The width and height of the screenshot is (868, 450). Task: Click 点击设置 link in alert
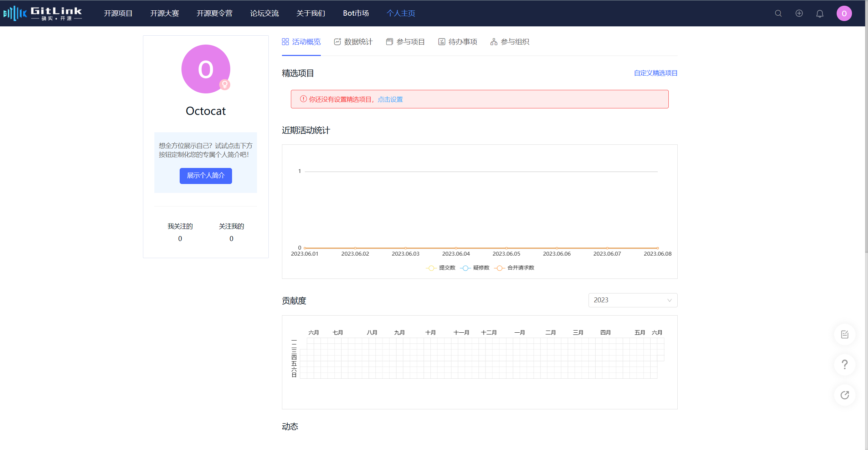[390, 99]
